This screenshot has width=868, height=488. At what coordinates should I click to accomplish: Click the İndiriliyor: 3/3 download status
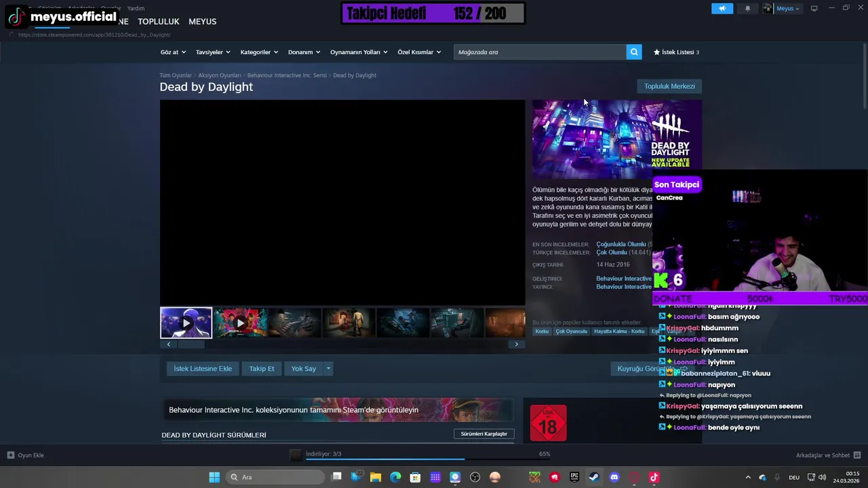click(x=323, y=453)
